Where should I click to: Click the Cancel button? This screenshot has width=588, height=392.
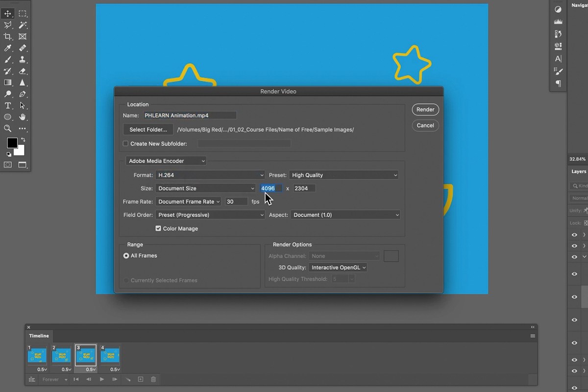(x=425, y=125)
